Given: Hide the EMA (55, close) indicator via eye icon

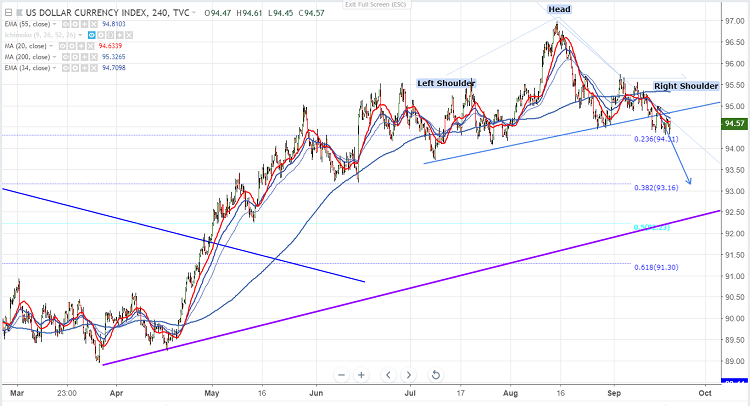Looking at the screenshot, I should coord(66,24).
